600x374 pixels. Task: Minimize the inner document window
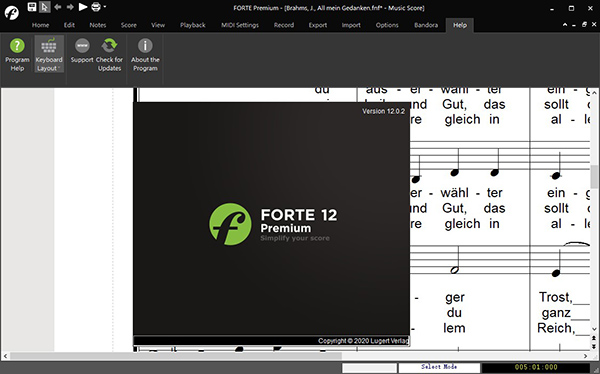[574, 25]
